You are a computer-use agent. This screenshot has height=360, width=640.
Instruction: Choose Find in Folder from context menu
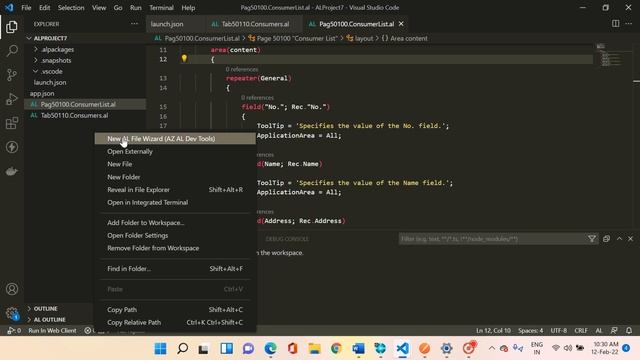[x=175, y=269]
